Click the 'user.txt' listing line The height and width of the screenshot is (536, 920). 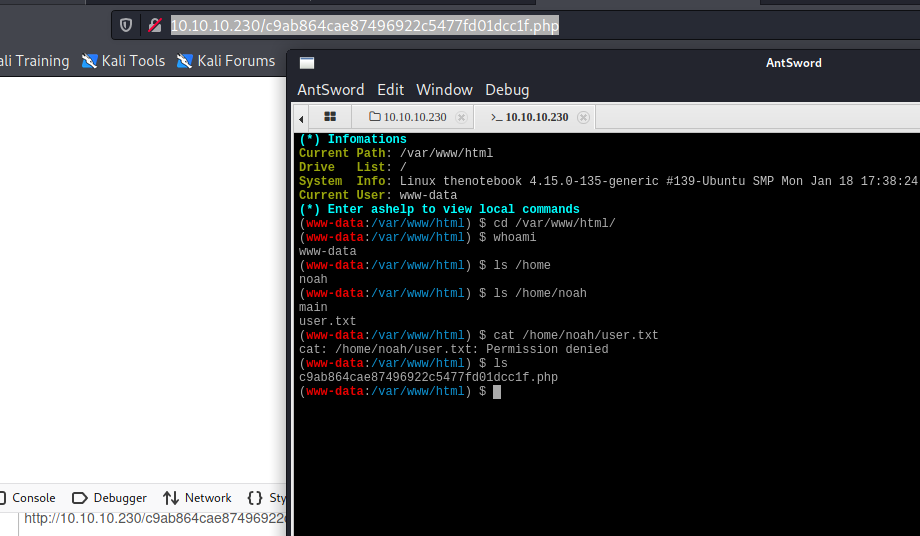327,321
